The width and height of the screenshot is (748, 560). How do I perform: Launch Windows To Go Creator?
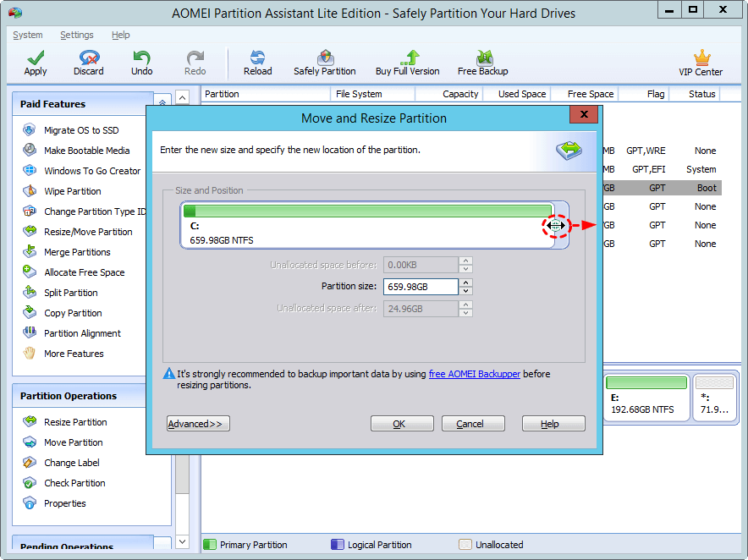coord(92,171)
